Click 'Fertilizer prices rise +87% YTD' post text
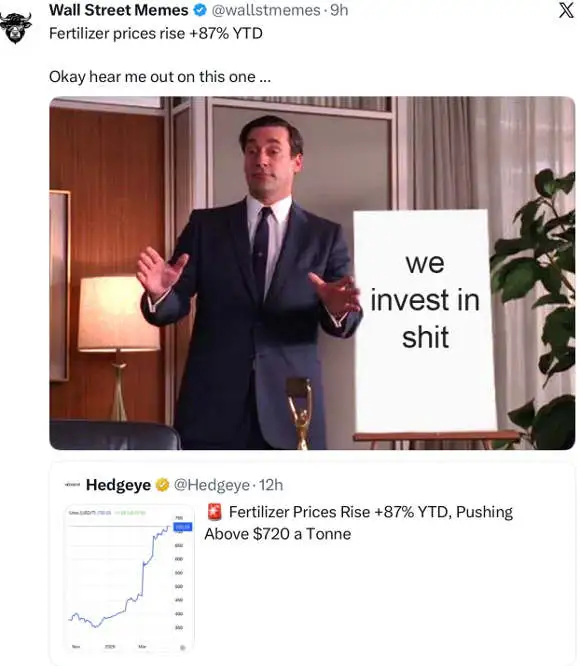Viewport: 580px width, 666px height. click(156, 33)
